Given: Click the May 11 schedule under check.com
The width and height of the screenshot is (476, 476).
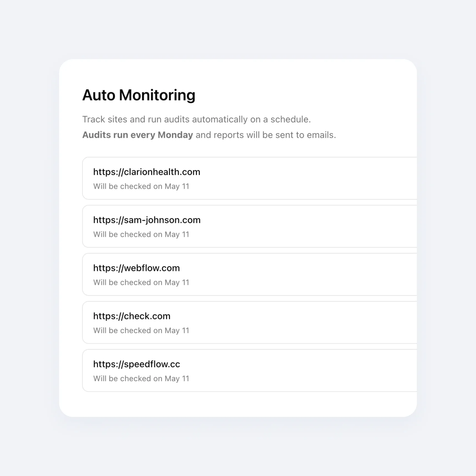Looking at the screenshot, I should [141, 330].
